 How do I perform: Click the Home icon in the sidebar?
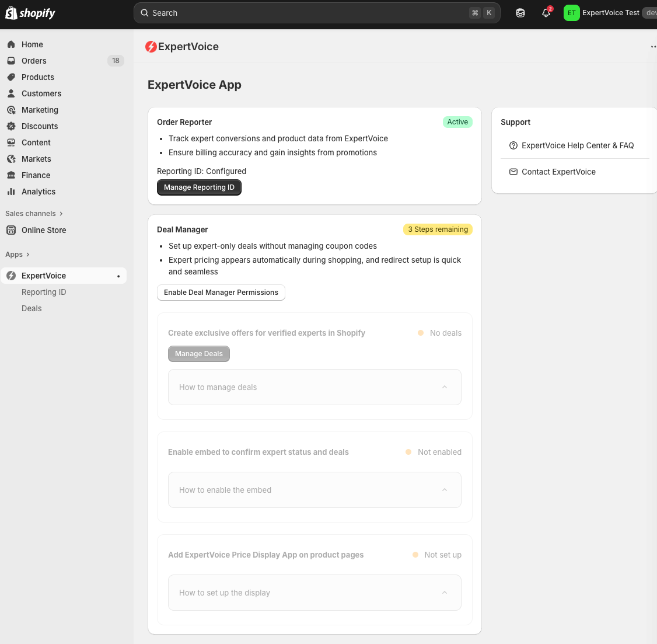tap(11, 44)
